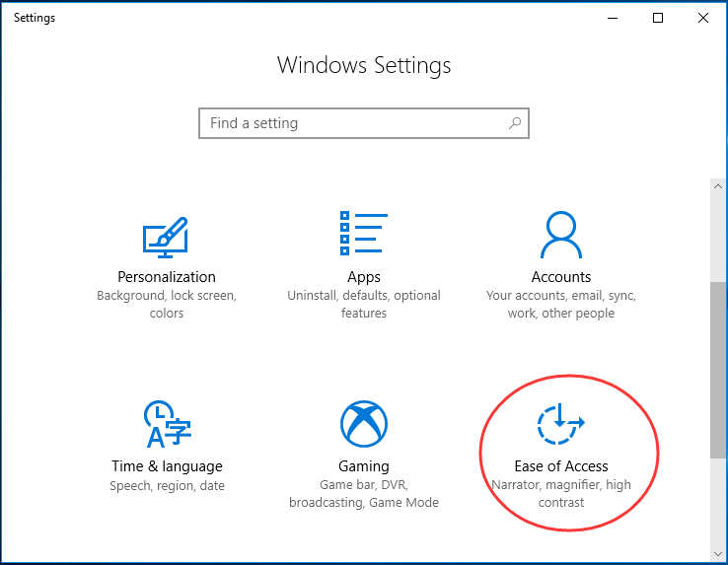
Task: Click the vertical scrollbar thumb
Action: click(717, 370)
